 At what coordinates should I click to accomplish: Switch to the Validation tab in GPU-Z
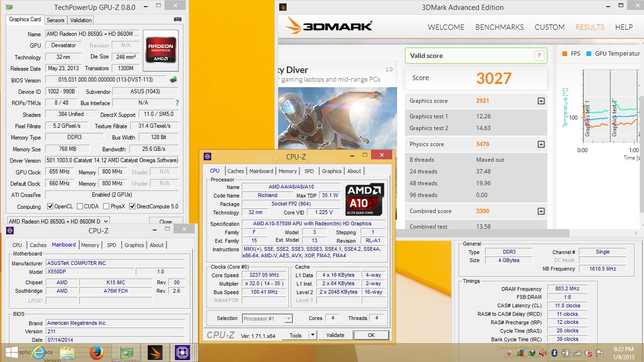click(81, 20)
